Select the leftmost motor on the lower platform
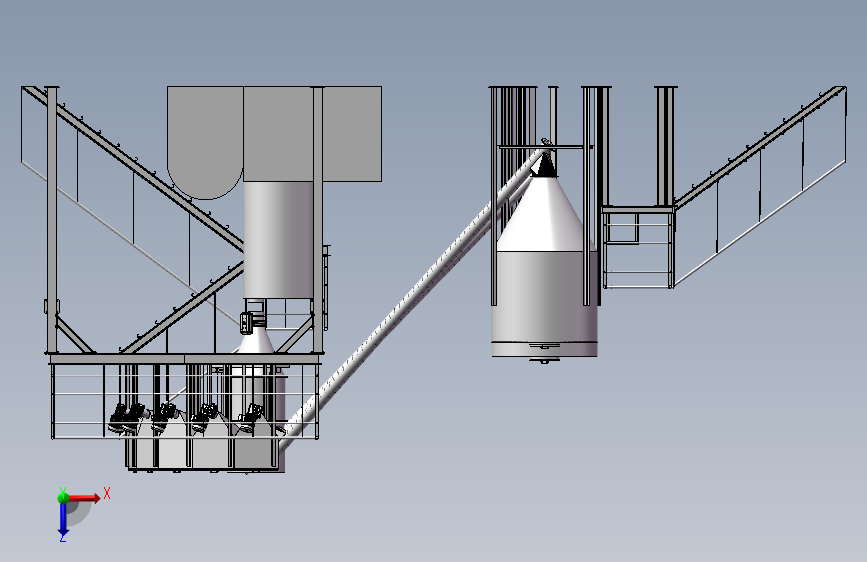 click(x=119, y=419)
